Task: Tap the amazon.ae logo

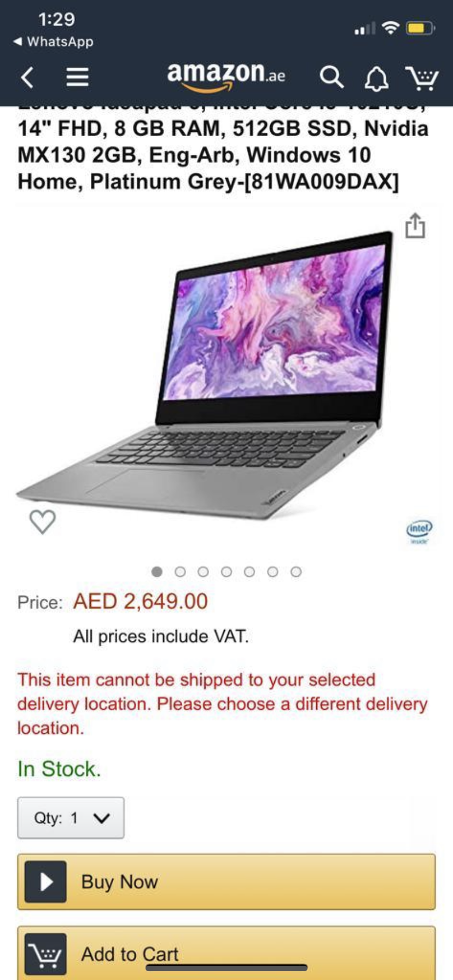Action: 226,75
